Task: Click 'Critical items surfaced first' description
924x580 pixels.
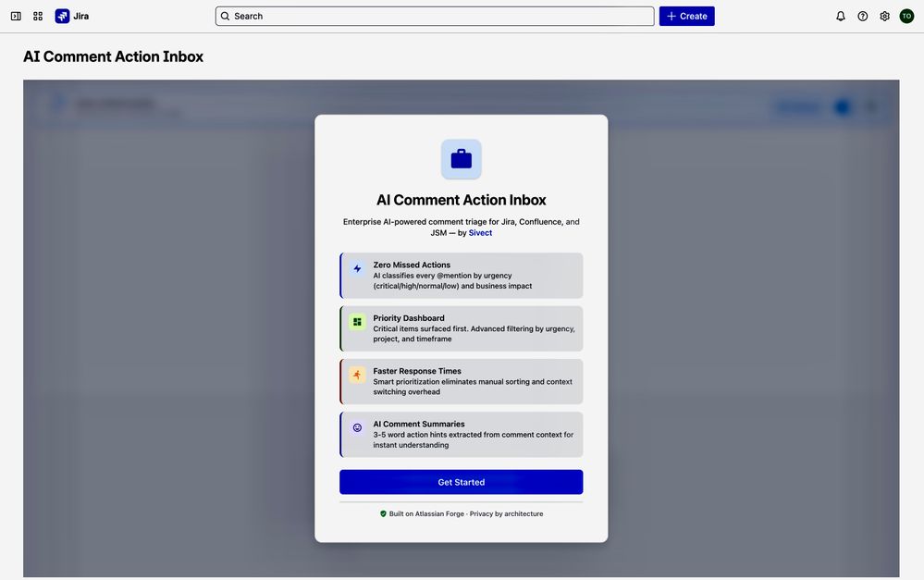Action: pos(474,334)
